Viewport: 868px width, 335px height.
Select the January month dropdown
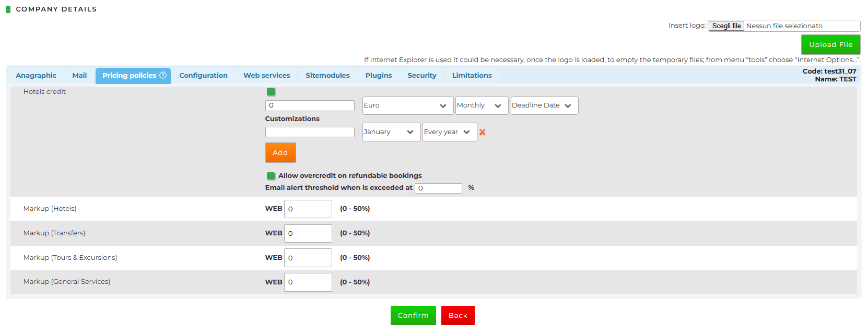point(391,132)
